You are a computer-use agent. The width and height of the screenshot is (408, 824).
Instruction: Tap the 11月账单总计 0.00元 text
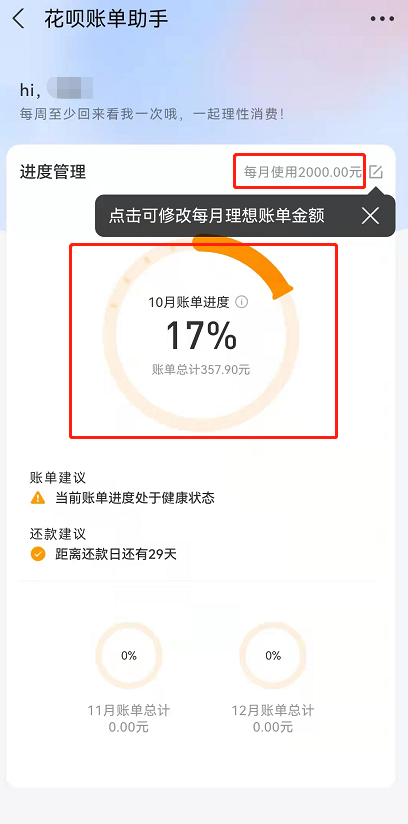point(129,719)
